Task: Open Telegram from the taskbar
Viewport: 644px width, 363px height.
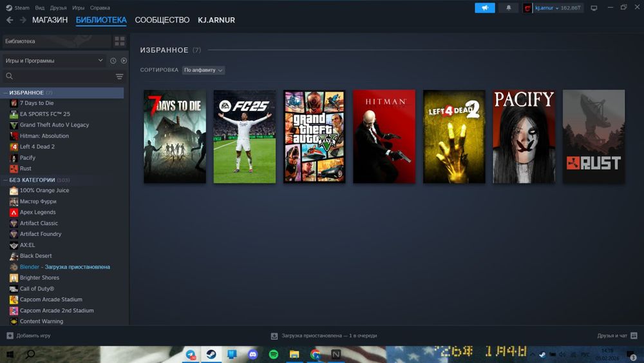Action: coord(191,355)
